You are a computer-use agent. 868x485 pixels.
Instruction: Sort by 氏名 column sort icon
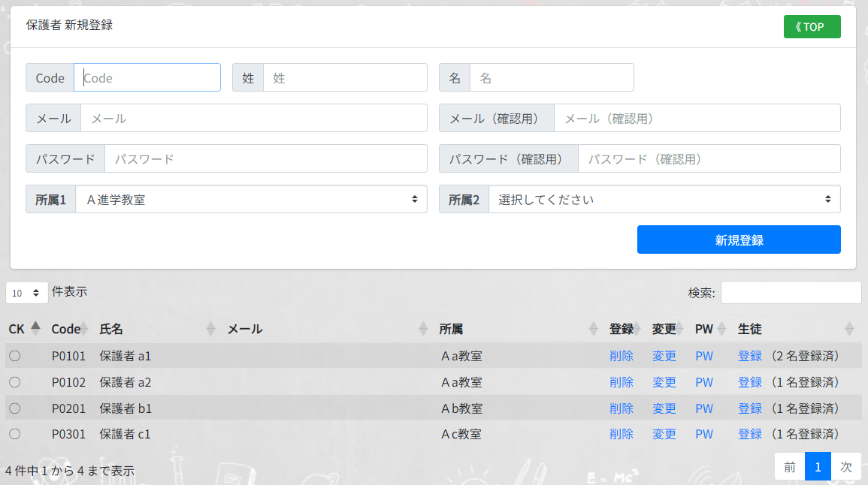[x=210, y=329]
